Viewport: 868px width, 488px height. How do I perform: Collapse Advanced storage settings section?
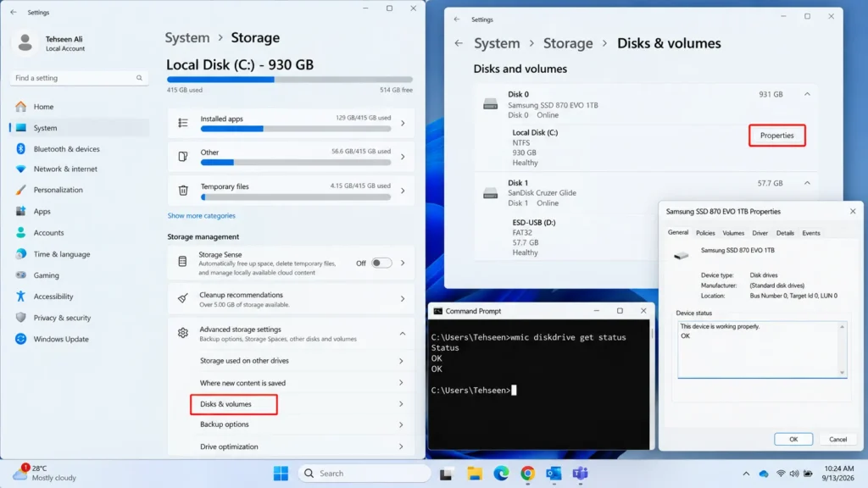click(403, 334)
